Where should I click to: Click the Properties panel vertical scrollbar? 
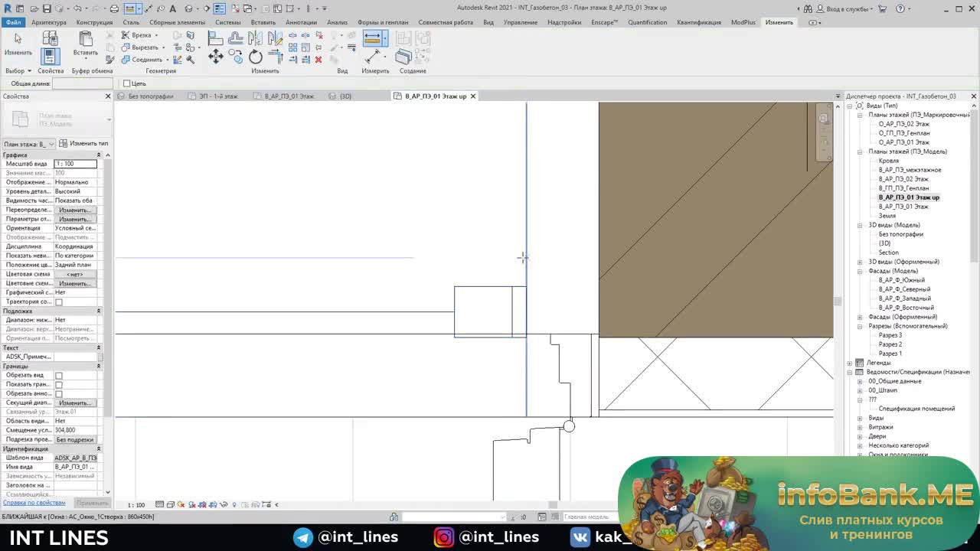pos(108,321)
